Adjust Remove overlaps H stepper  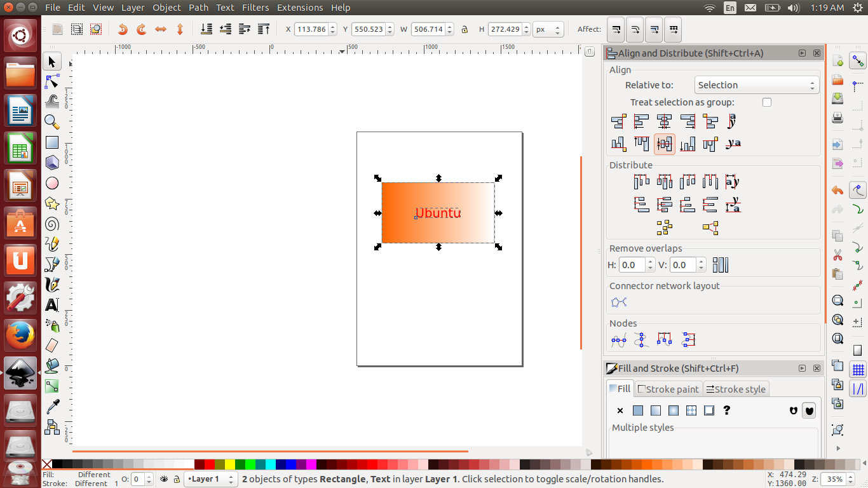tap(651, 265)
